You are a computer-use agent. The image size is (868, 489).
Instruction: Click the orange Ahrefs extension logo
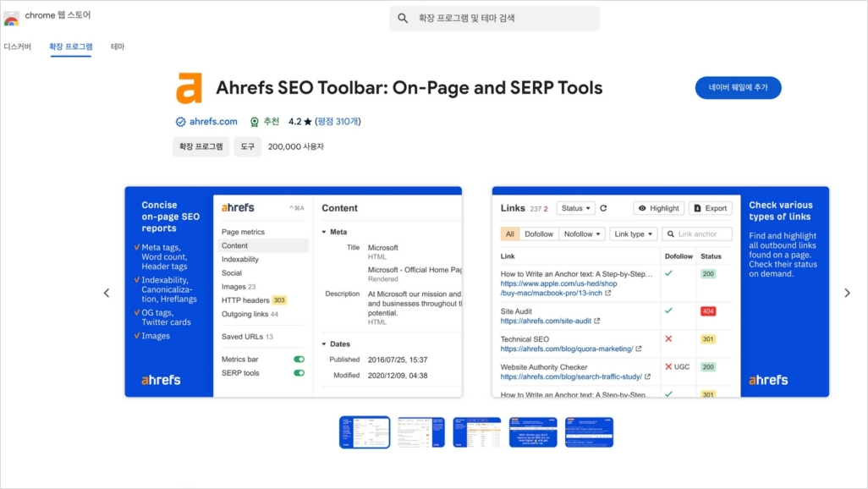(x=190, y=87)
